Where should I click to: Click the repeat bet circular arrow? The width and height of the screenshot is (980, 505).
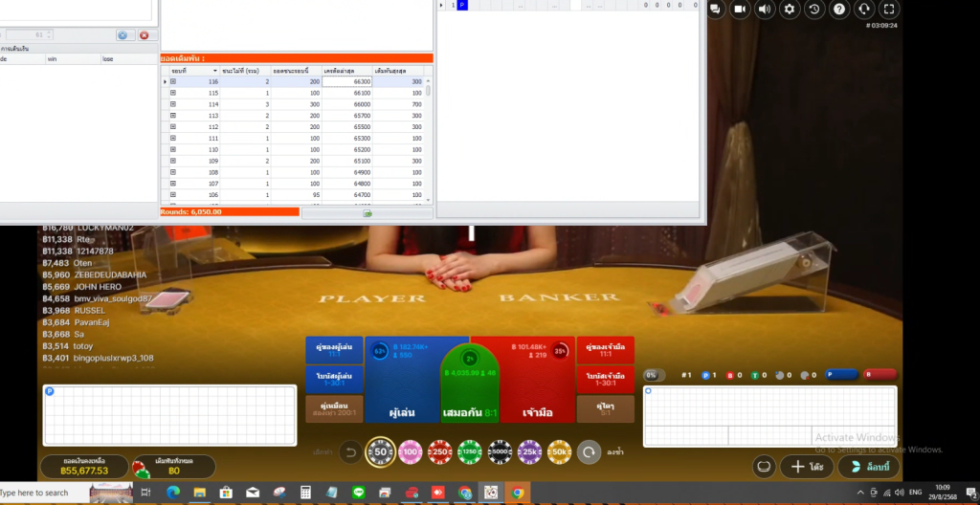click(588, 450)
